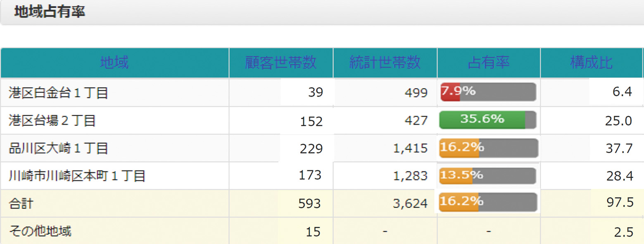Open the 品川区大崎1丁目 row
Image resolution: width=644 pixels, height=244 pixels.
[x=58, y=148]
